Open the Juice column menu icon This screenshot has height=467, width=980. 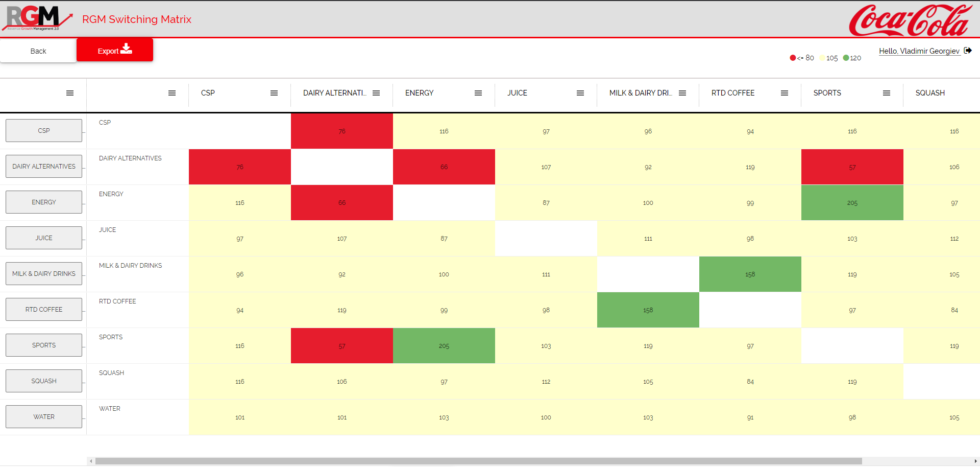[580, 93]
